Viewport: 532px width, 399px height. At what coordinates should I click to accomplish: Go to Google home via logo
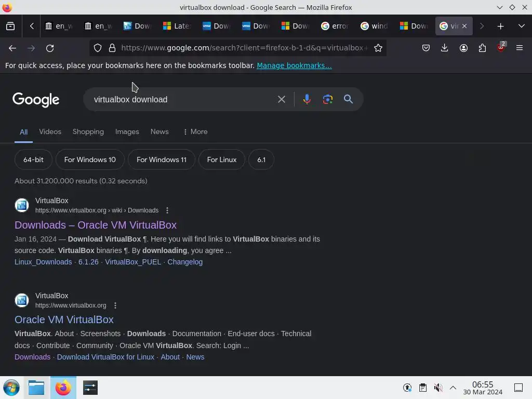(x=36, y=99)
